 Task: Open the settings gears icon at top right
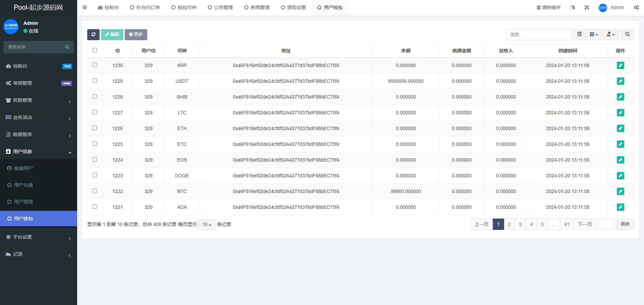(x=636, y=7)
